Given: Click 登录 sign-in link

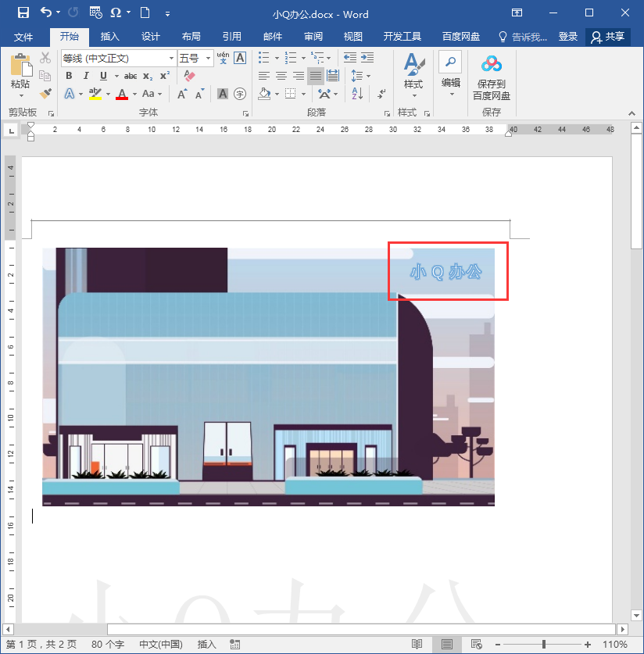Looking at the screenshot, I should (568, 37).
